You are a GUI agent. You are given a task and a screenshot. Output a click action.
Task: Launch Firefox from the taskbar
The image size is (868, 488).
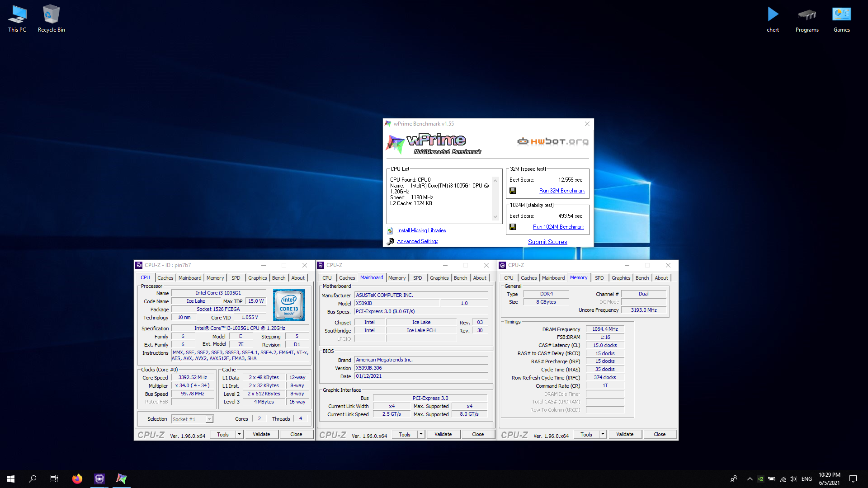[77, 479]
